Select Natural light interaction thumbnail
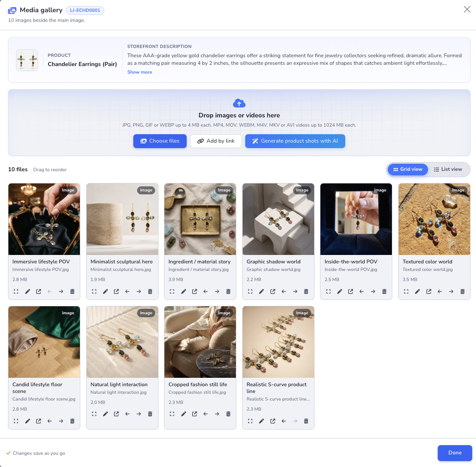The image size is (476, 467). click(122, 342)
